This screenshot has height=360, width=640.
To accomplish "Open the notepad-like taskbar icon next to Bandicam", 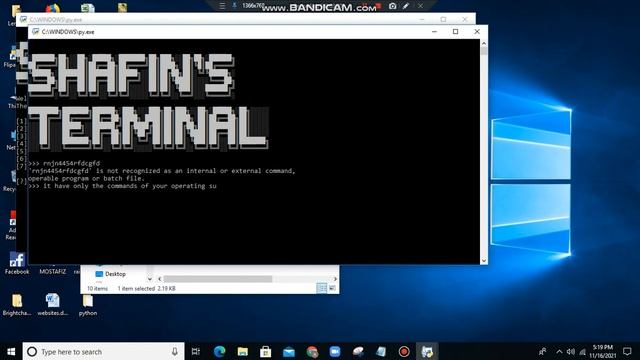I will click(x=381, y=351).
